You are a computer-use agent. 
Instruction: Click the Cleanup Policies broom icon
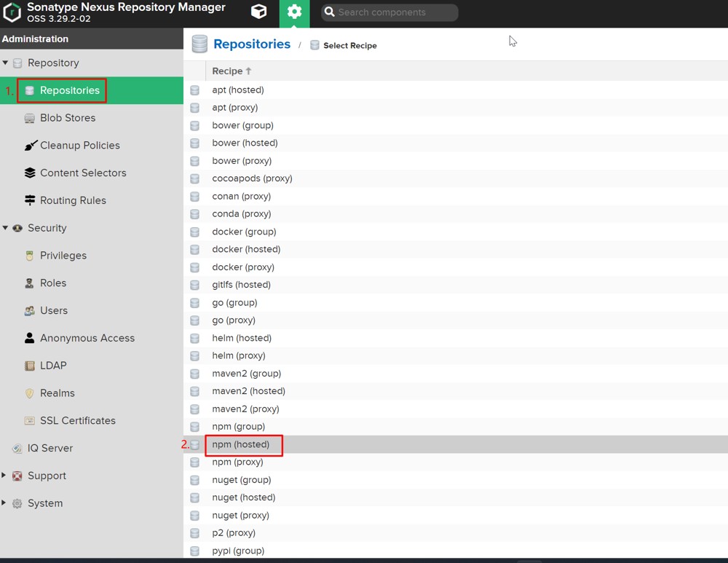click(30, 146)
